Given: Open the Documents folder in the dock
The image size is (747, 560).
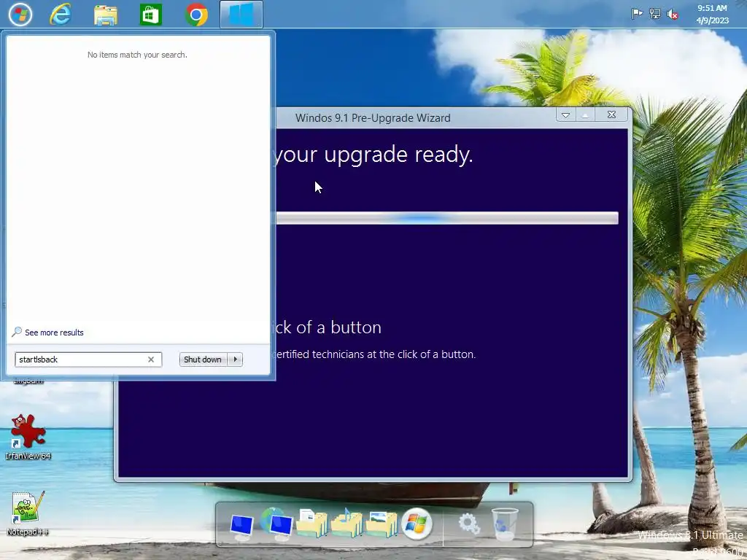Looking at the screenshot, I should (x=312, y=523).
